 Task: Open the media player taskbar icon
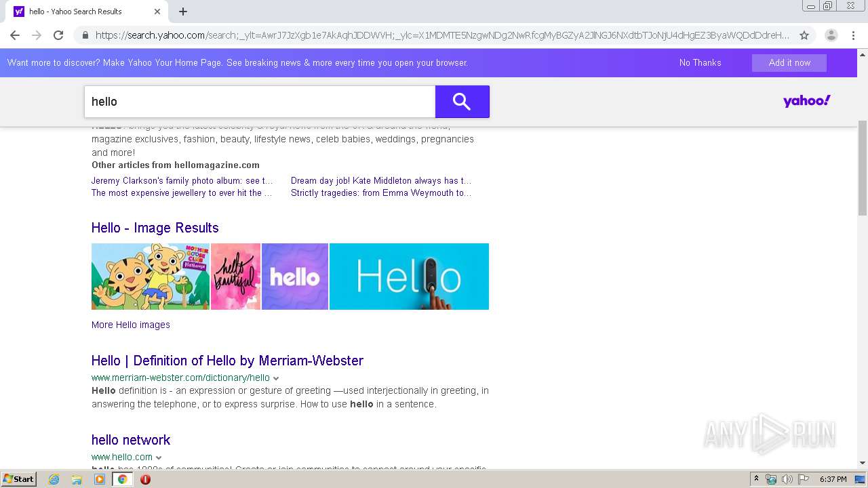point(100,479)
